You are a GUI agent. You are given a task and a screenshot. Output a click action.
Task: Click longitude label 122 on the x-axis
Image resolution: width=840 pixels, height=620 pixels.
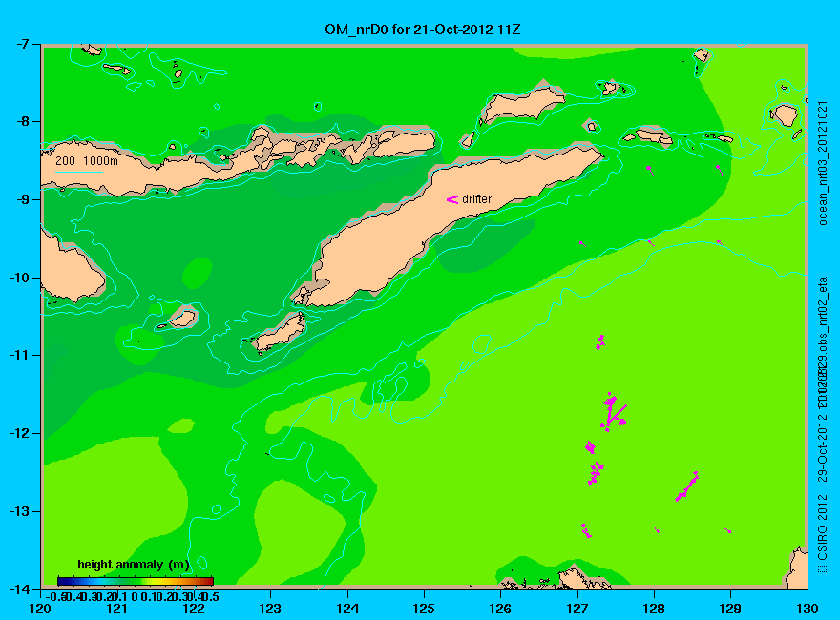point(194,609)
